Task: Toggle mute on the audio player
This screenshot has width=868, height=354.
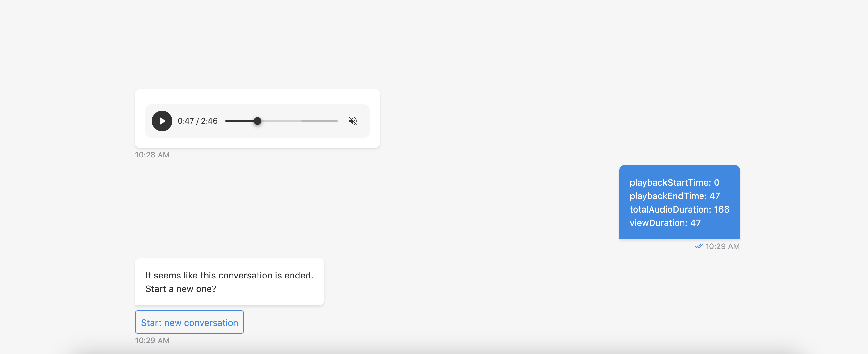Action: (x=354, y=121)
